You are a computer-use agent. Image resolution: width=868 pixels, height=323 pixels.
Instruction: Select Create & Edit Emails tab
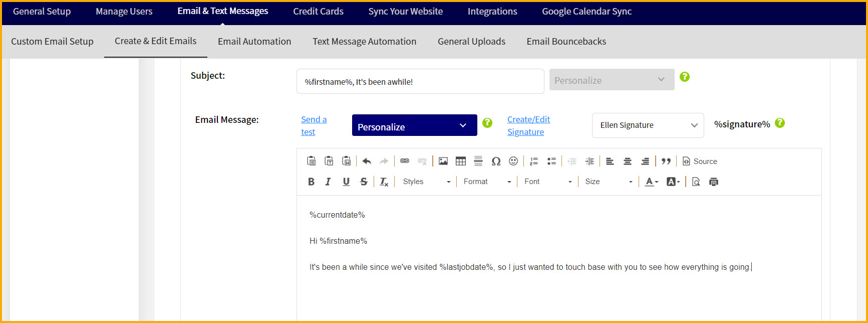click(x=156, y=41)
